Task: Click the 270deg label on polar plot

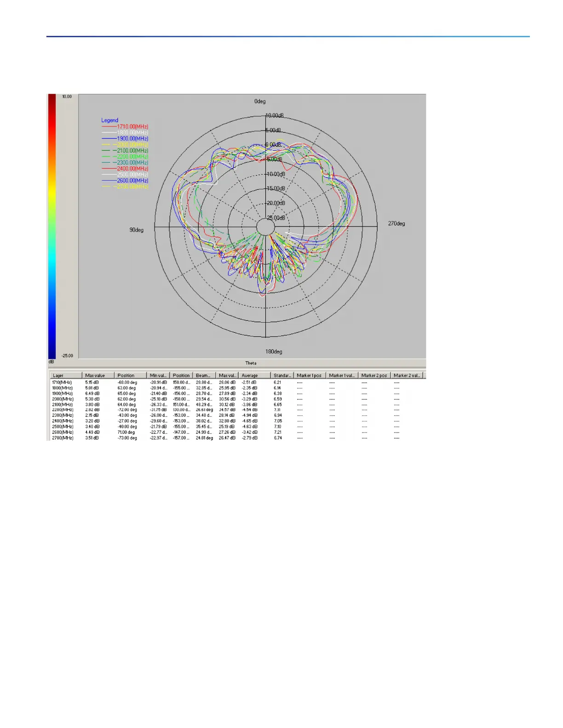Action: (396, 223)
